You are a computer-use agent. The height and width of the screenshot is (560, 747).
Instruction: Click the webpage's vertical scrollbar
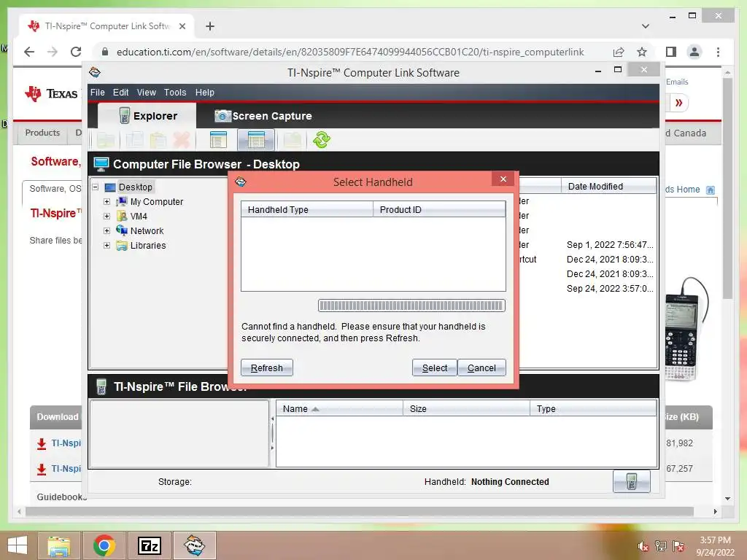click(727, 188)
